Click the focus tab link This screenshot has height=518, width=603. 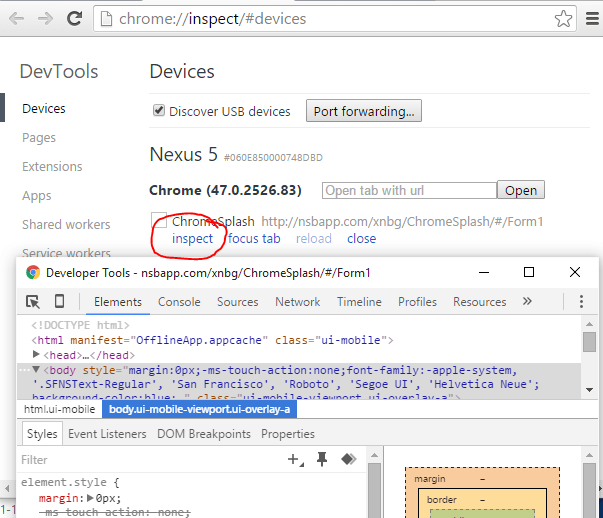click(254, 239)
